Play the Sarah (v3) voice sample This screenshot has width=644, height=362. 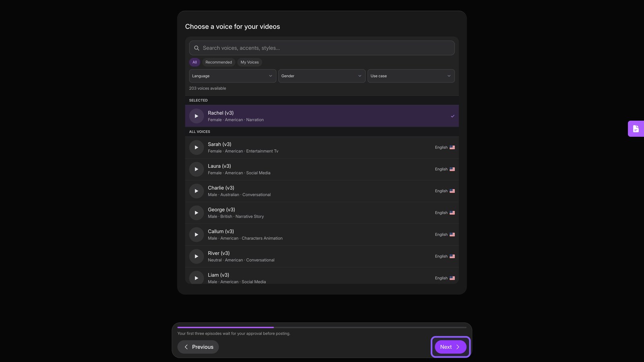tap(196, 148)
